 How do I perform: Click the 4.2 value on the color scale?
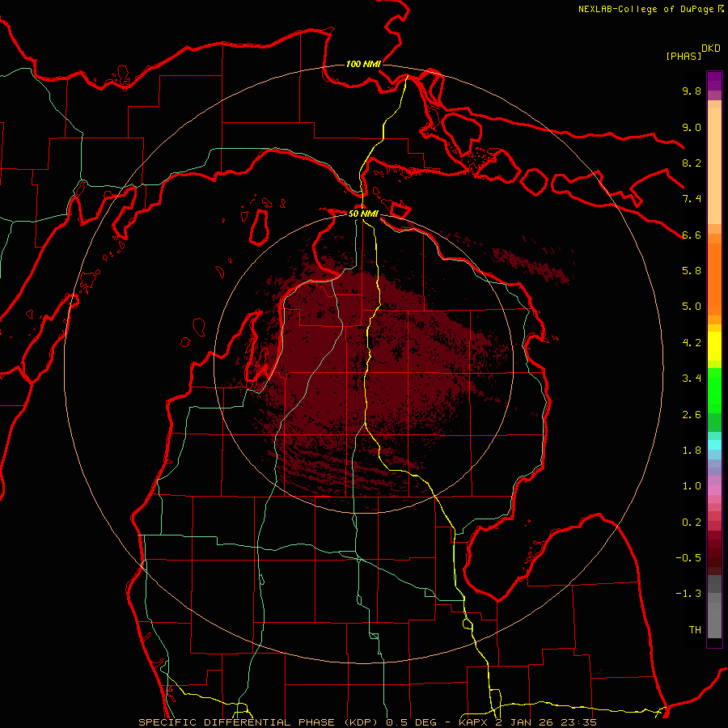pyautogui.click(x=692, y=342)
